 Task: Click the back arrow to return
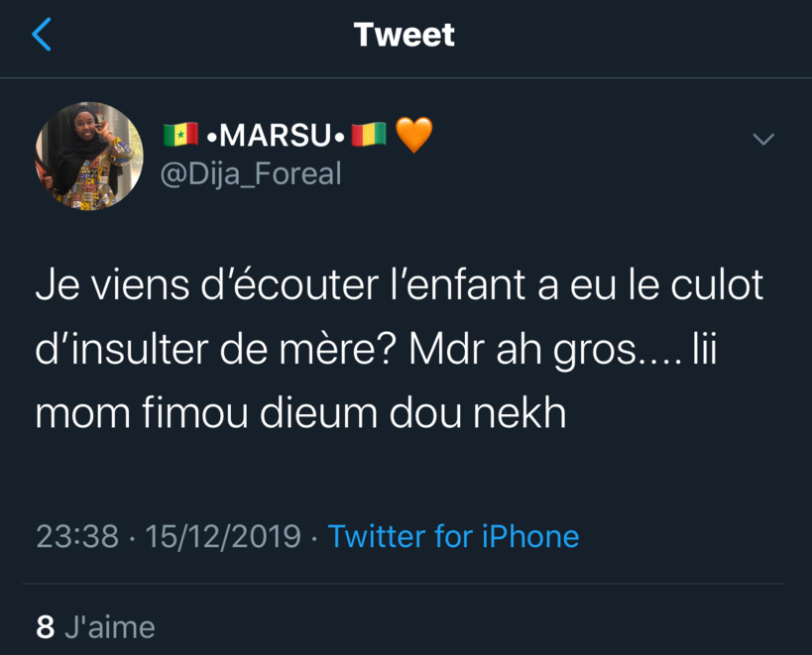point(42,35)
